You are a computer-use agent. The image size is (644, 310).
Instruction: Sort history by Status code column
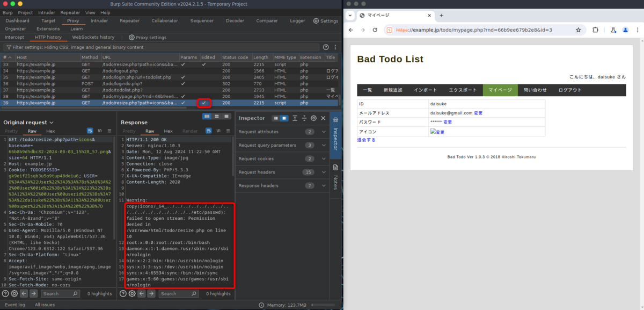236,57
